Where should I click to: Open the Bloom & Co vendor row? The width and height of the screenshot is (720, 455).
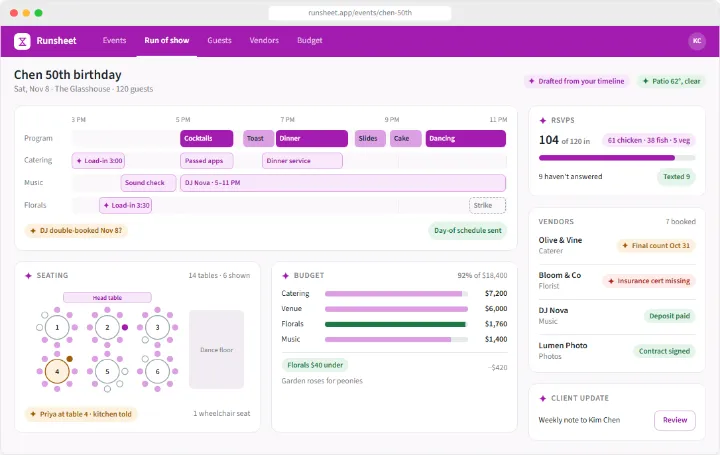coord(617,281)
